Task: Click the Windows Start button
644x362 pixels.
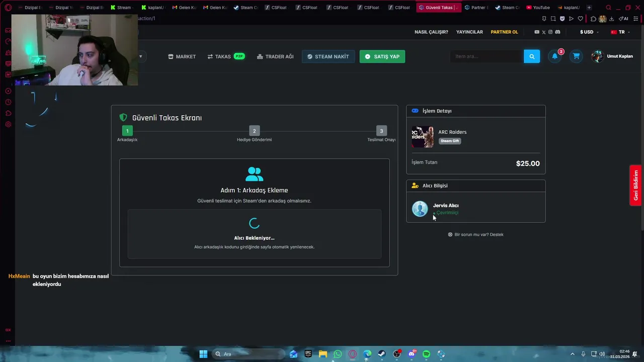Action: 203,354
